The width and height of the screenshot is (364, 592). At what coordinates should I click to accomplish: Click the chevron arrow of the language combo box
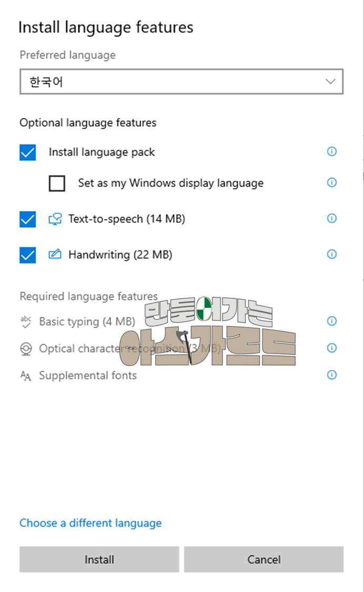click(330, 82)
